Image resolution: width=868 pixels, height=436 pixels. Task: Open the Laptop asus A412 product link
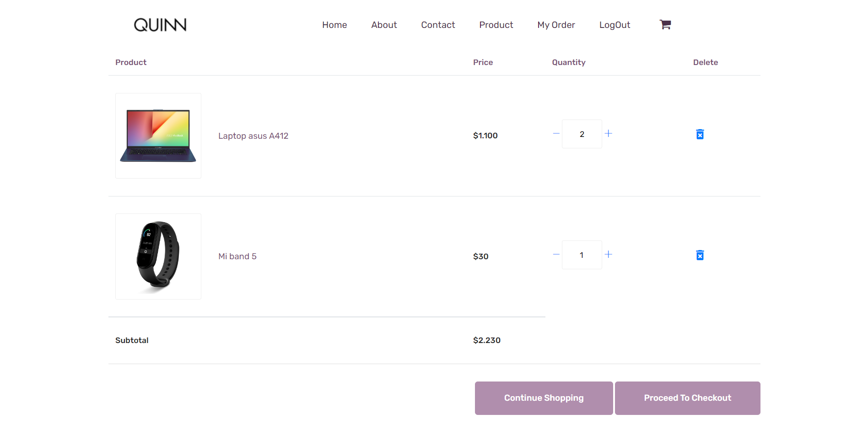(x=253, y=136)
